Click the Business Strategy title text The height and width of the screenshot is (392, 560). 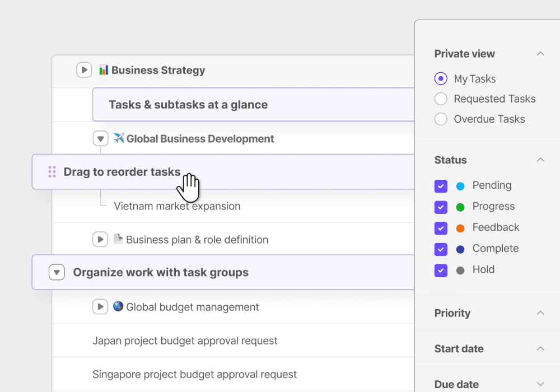click(x=158, y=70)
